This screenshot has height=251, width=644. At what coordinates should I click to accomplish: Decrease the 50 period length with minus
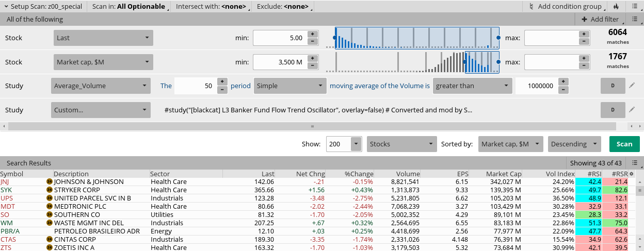pos(222,89)
